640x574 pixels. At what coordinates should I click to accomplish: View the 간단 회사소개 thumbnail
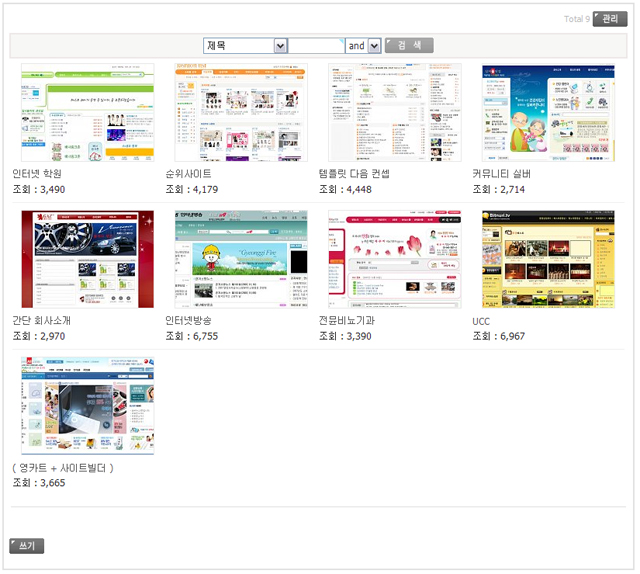(x=88, y=259)
